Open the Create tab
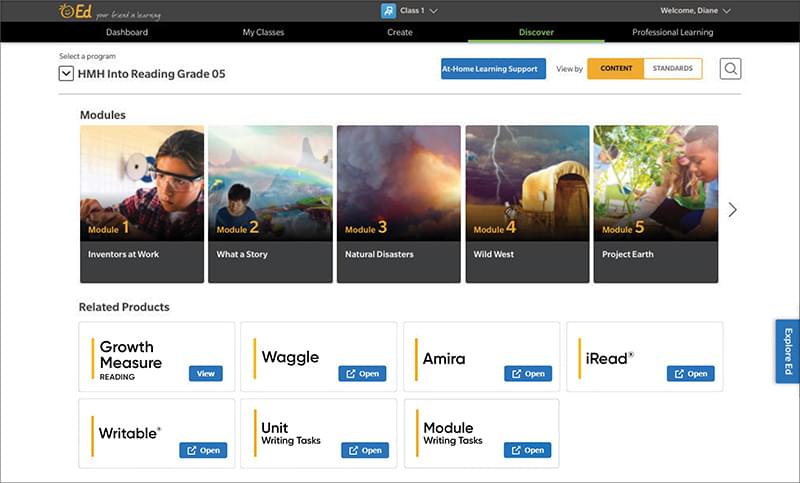Viewport: 800px width, 483px height. tap(399, 32)
